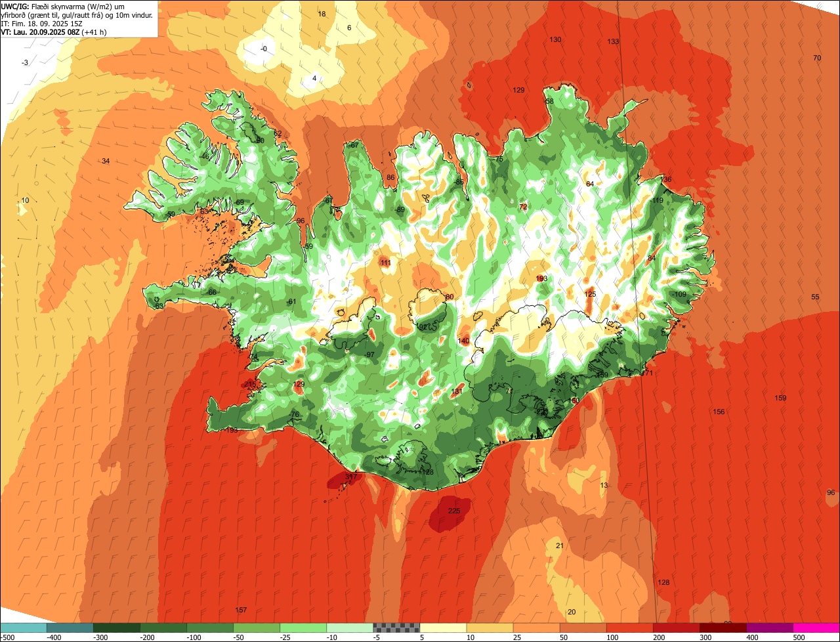The width and height of the screenshot is (840, 642).
Task: Click the '62' value northeast of the Westfjords
Action: [278, 133]
